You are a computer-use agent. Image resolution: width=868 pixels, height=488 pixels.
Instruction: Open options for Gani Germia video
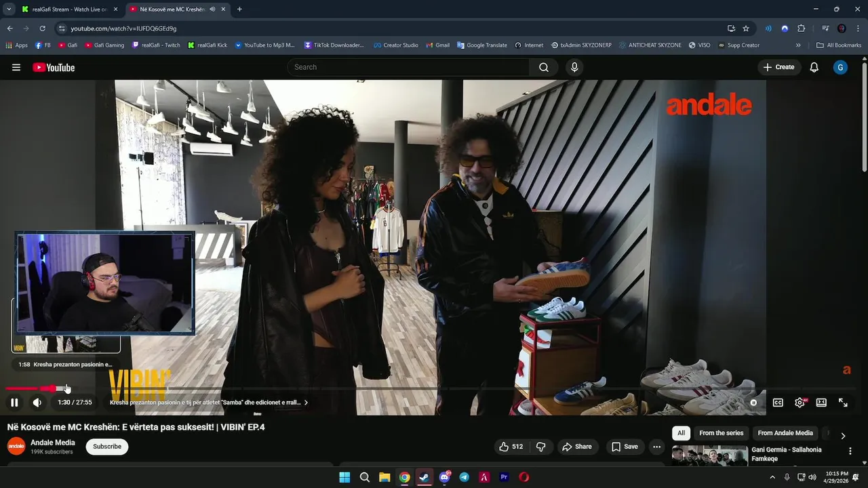tap(850, 451)
